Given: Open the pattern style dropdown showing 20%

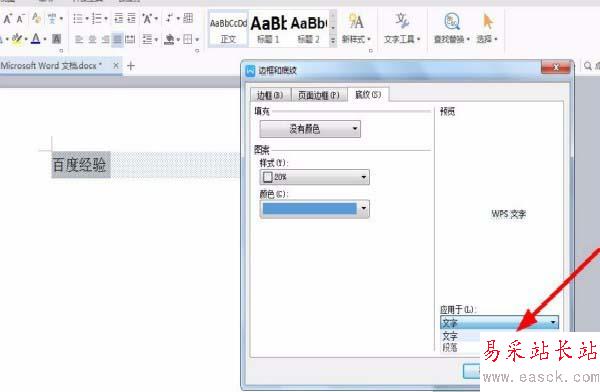Looking at the screenshot, I should [x=315, y=177].
